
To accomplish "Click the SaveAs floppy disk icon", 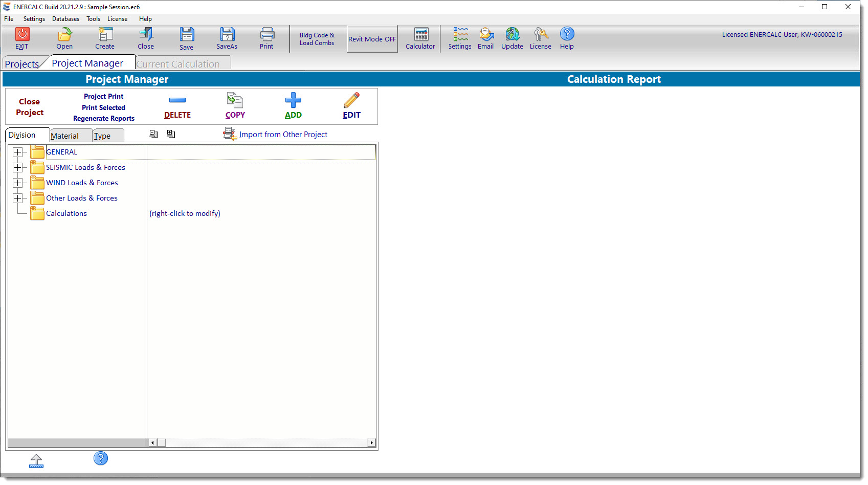I will 227,34.
